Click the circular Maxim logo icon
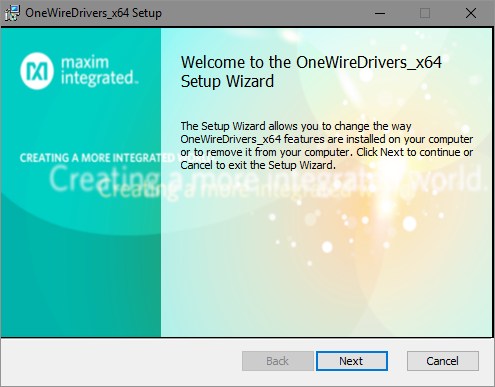Image resolution: width=495 pixels, height=387 pixels. tap(37, 71)
